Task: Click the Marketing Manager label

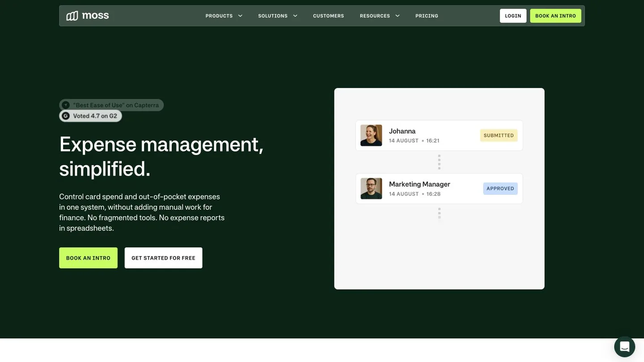Action: coord(419,184)
